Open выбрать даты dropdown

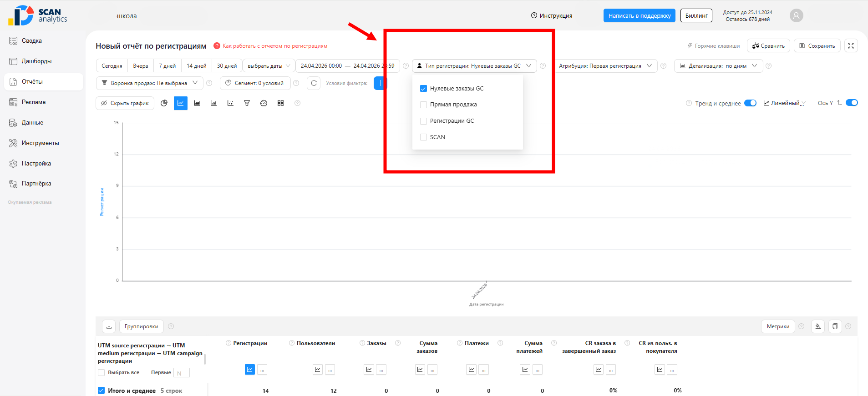pyautogui.click(x=269, y=66)
